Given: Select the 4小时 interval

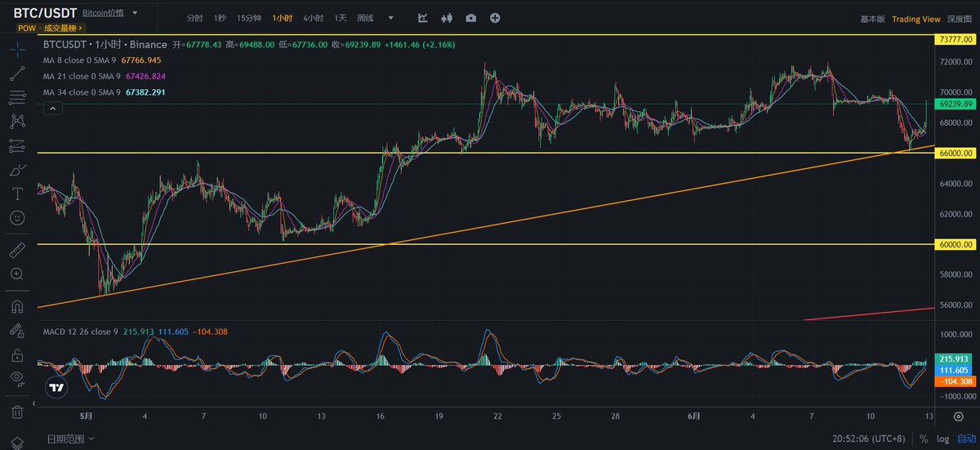Looking at the screenshot, I should pyautogui.click(x=314, y=18).
